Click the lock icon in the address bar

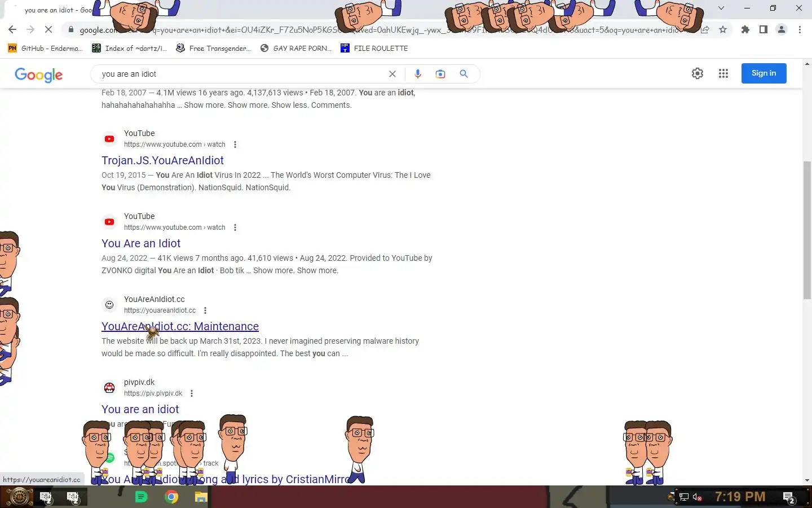tap(70, 29)
